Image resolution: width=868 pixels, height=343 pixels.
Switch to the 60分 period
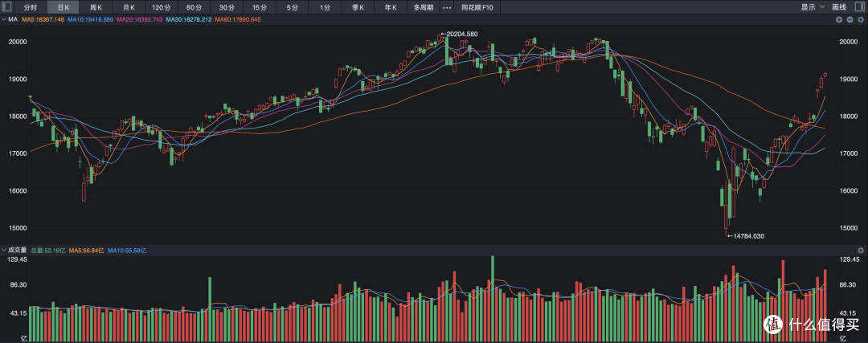(x=194, y=7)
